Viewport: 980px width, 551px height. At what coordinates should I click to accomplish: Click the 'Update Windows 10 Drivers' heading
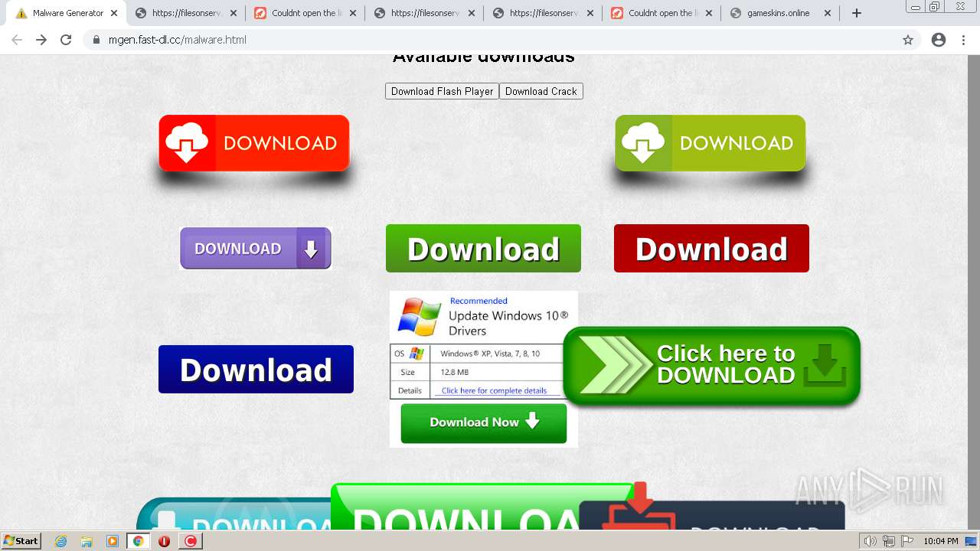tap(508, 323)
